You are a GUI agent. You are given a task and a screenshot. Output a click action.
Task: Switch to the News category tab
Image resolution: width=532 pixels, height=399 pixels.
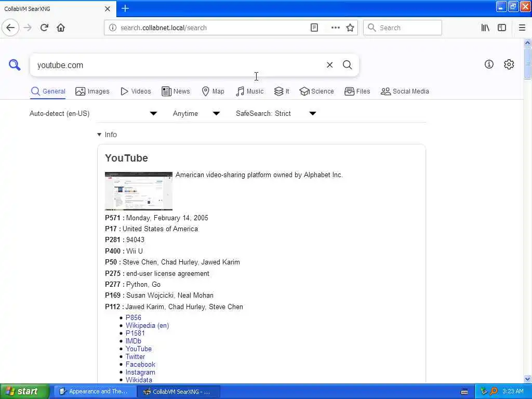pos(176,91)
